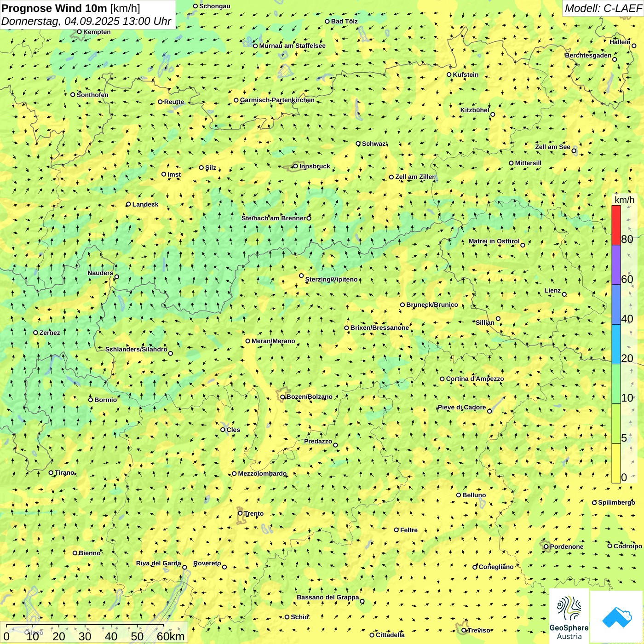Click the Kitzbühel label

click(x=475, y=110)
